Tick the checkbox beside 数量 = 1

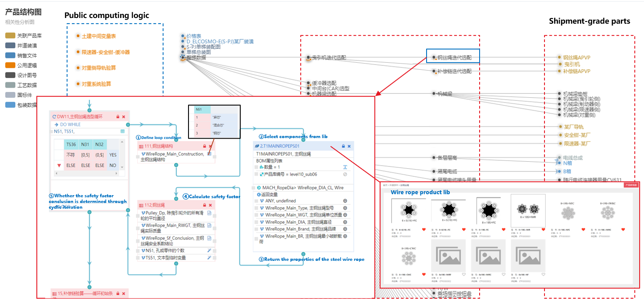pos(255,167)
